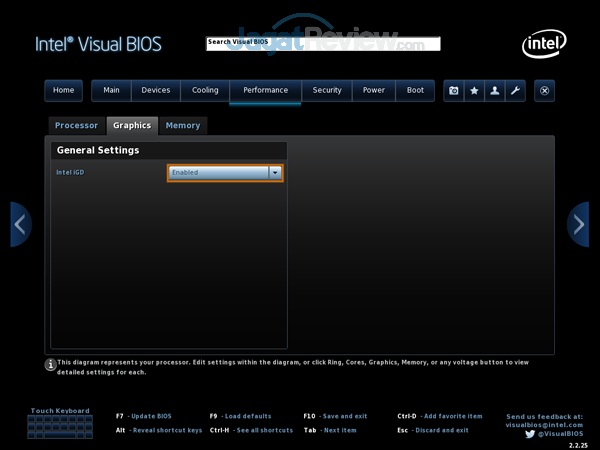Click the Twitter bird icon
Screen dimensions: 600x450
531,434
